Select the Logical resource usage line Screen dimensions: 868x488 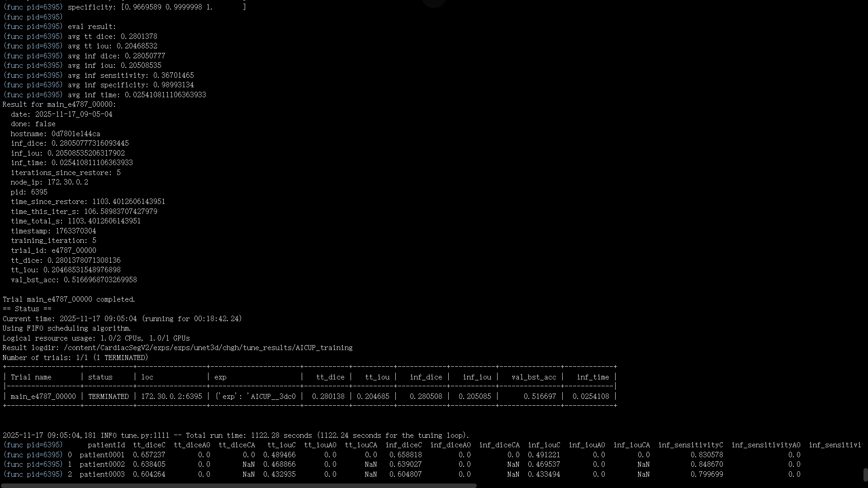pos(96,338)
